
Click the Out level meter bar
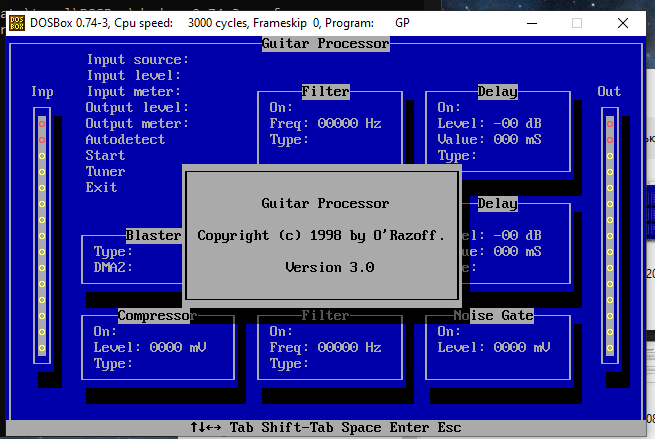coord(610,236)
